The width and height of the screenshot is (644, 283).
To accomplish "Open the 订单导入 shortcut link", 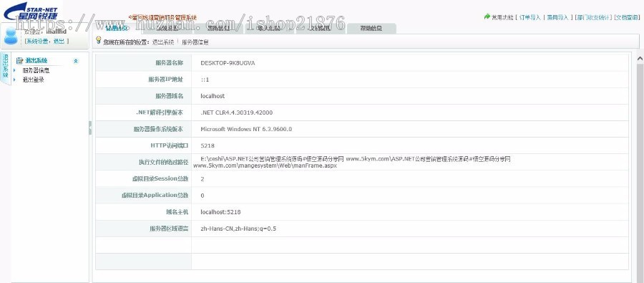I will 530,17.
